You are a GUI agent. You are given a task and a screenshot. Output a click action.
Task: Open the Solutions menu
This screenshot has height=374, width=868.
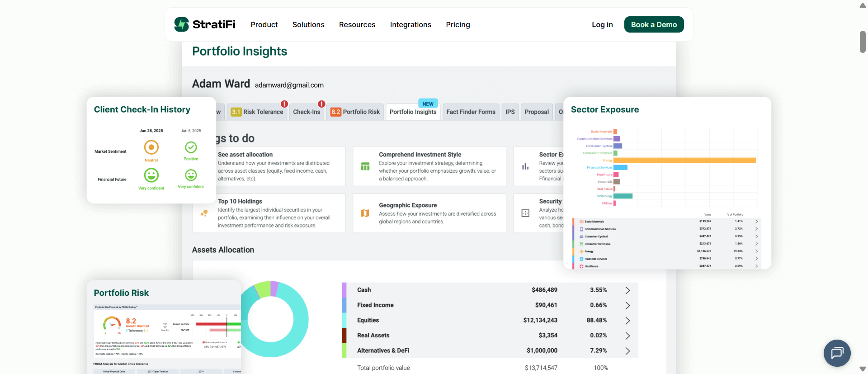coord(308,24)
